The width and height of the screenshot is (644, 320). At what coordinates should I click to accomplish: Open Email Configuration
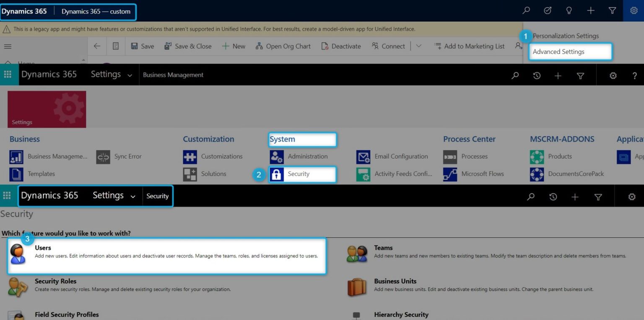point(362,157)
